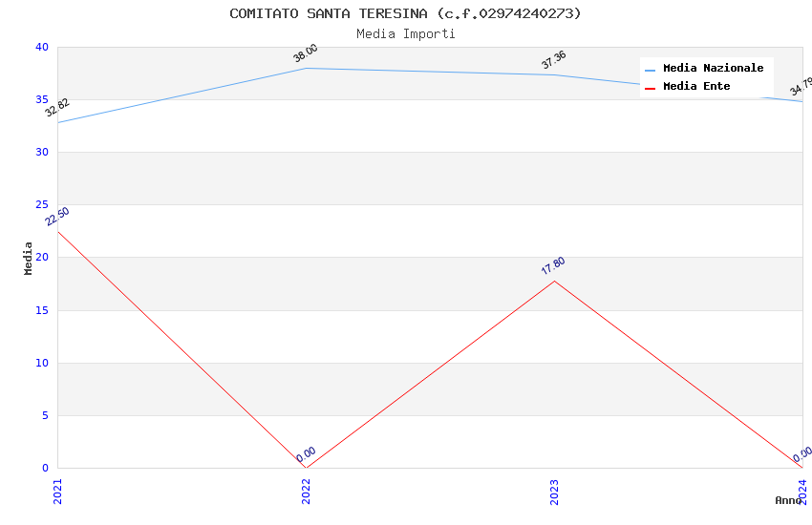Click the 2023 year label on x-axis
The height and width of the screenshot is (525, 812).
[x=554, y=491]
